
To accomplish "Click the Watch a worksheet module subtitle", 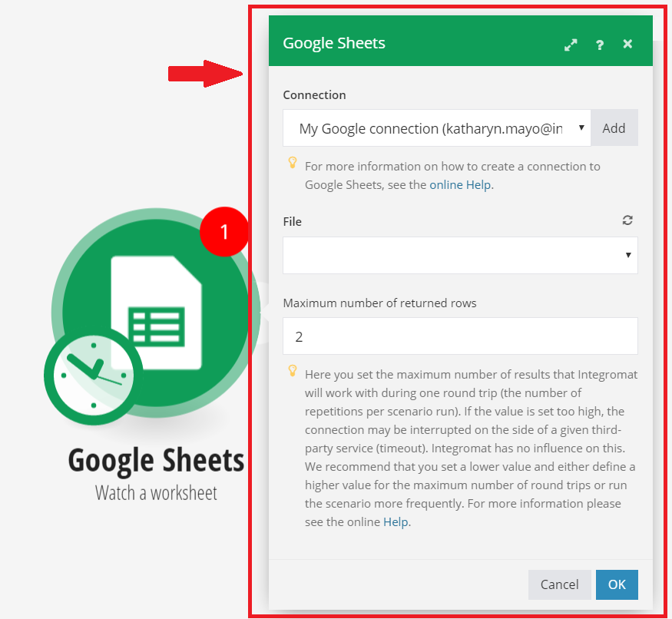I will coord(156,492).
